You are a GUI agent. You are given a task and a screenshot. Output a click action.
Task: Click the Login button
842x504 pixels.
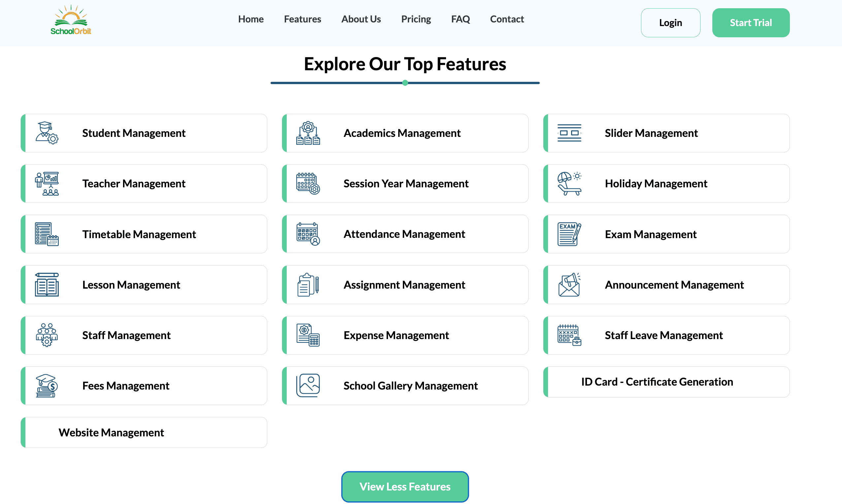[670, 23]
